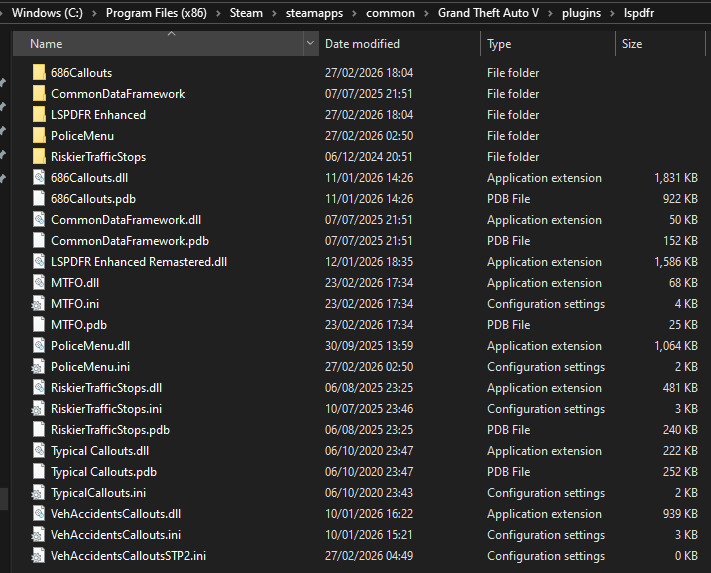
Task: Select the PoliceMenu folder icon
Action: pos(39,136)
